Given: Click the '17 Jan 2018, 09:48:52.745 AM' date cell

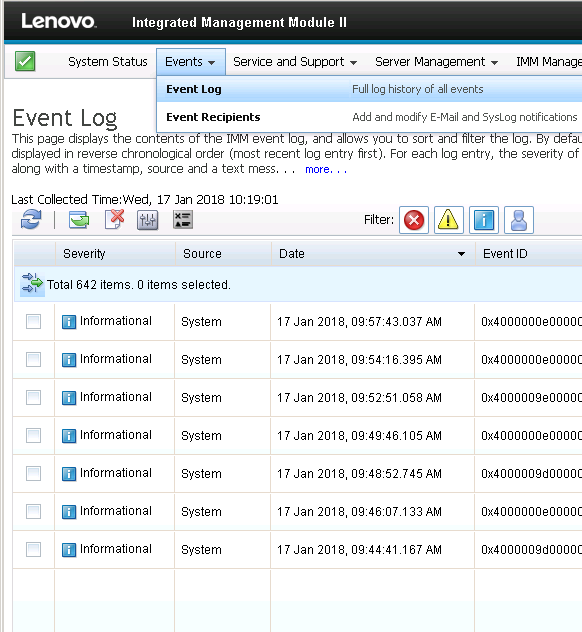Looking at the screenshot, I should pyautogui.click(x=360, y=474).
